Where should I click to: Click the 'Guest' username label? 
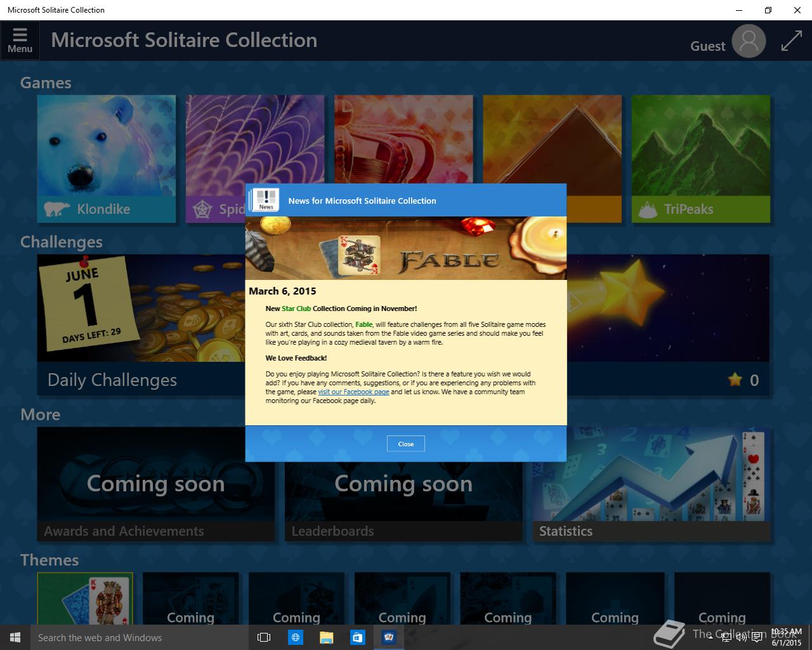pos(707,46)
